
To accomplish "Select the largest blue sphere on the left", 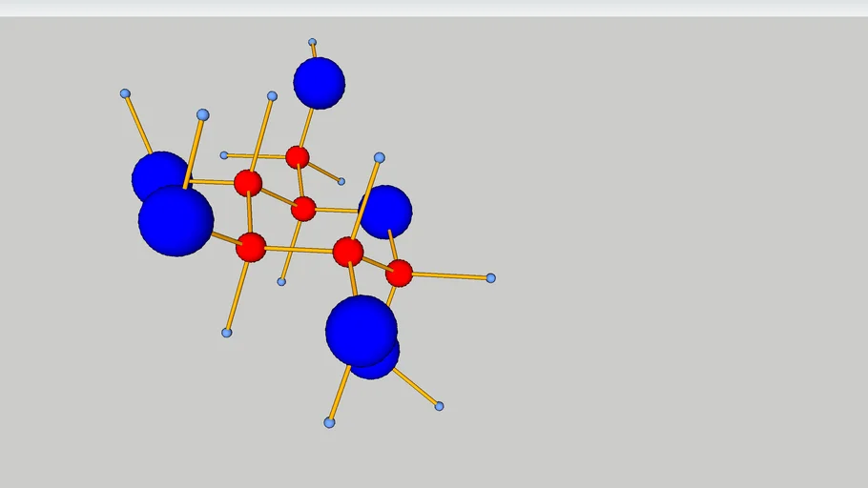I will [176, 220].
